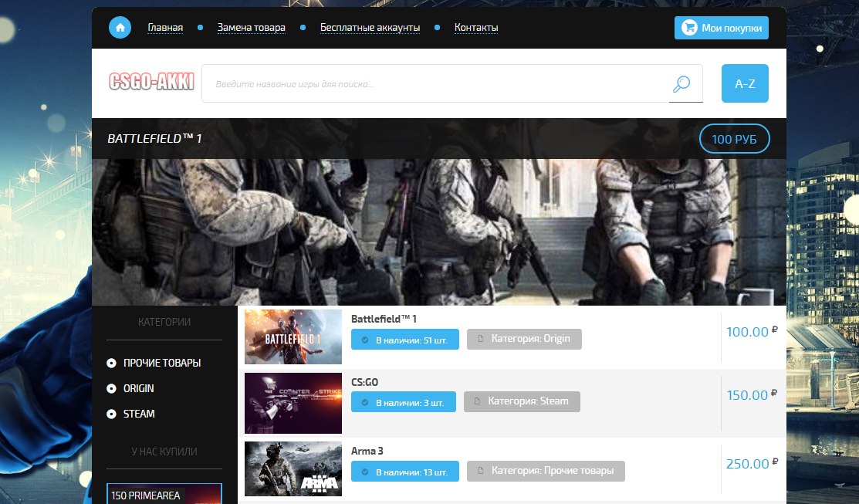Click the home icon in navigation bar
Screen dimensions: 859x504
coord(120,27)
